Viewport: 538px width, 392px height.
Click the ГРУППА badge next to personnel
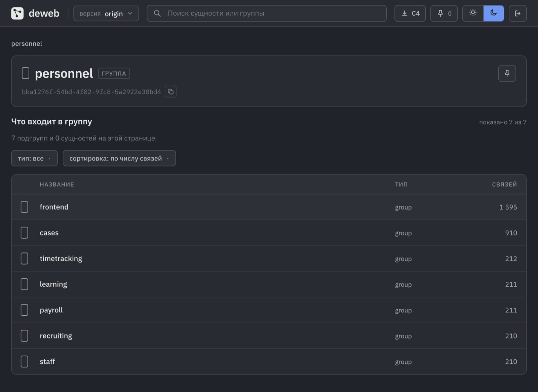tap(114, 73)
